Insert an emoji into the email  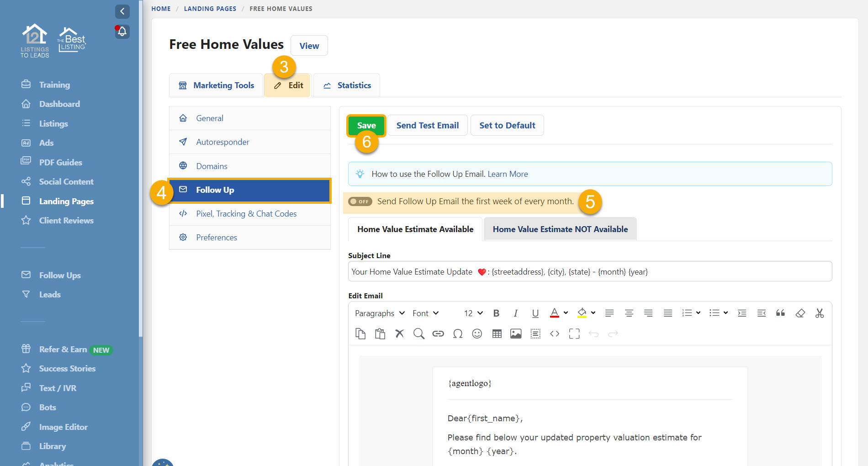tap(477, 334)
